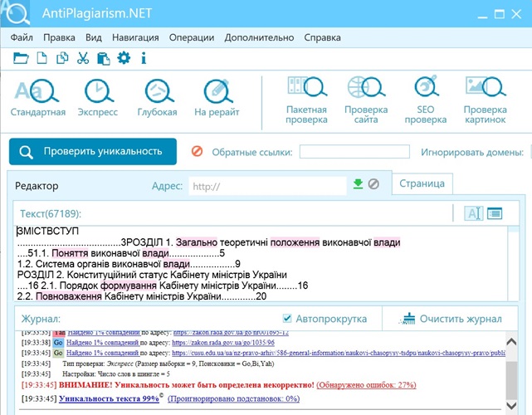Click highlighted word Поняття in text
This screenshot has height=415, width=532.
(70, 253)
